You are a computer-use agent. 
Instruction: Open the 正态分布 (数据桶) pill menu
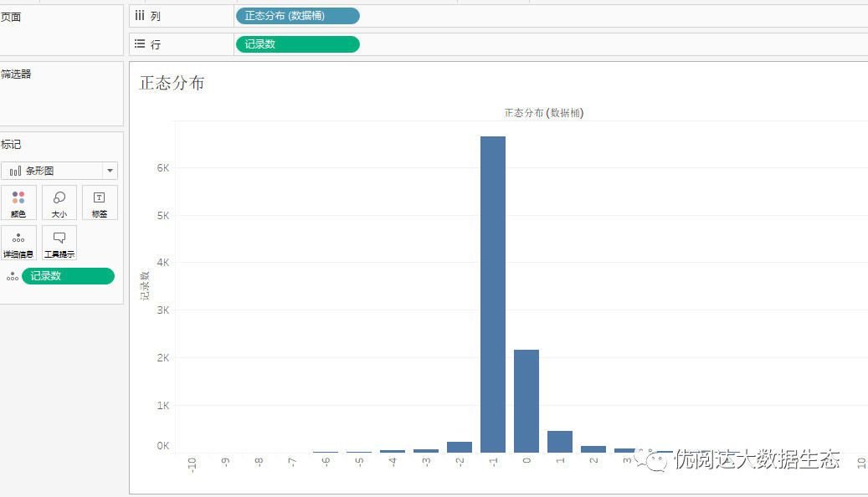point(352,15)
